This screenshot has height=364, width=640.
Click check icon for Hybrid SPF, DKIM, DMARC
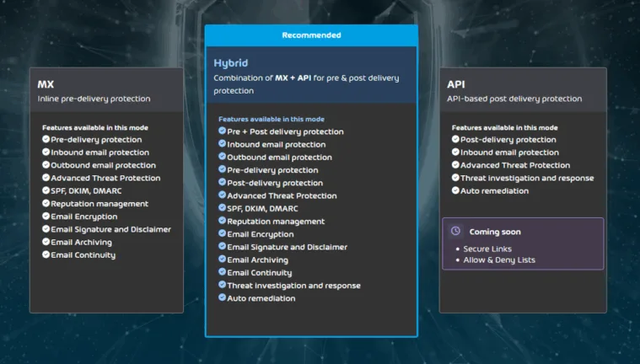click(223, 208)
